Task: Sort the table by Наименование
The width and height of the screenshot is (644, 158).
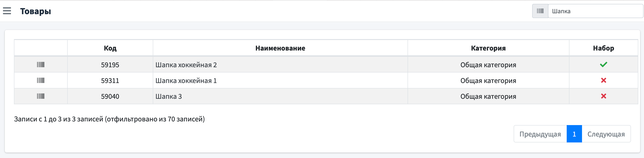Action: click(280, 48)
